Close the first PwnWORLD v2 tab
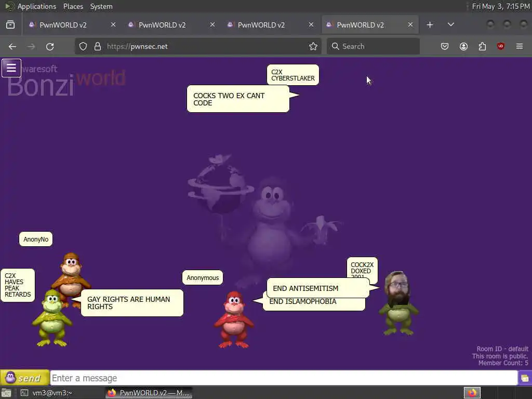The height and width of the screenshot is (399, 532). (113, 25)
